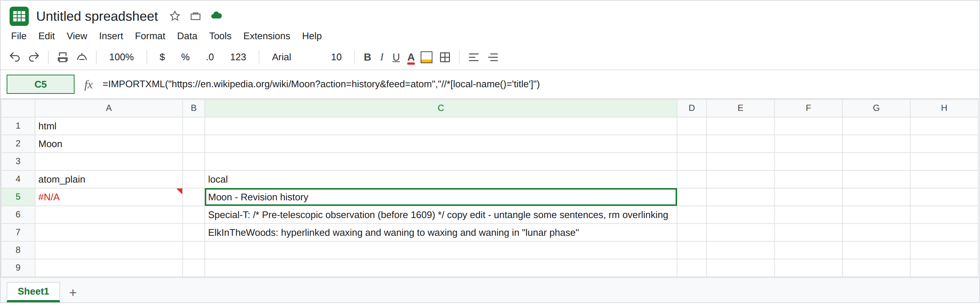Click the horizontal align icon

point(473,57)
